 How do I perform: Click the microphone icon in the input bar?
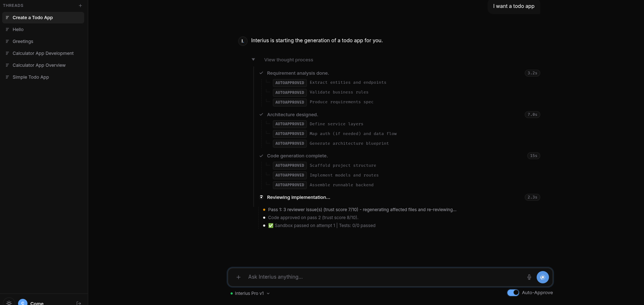coord(529,277)
